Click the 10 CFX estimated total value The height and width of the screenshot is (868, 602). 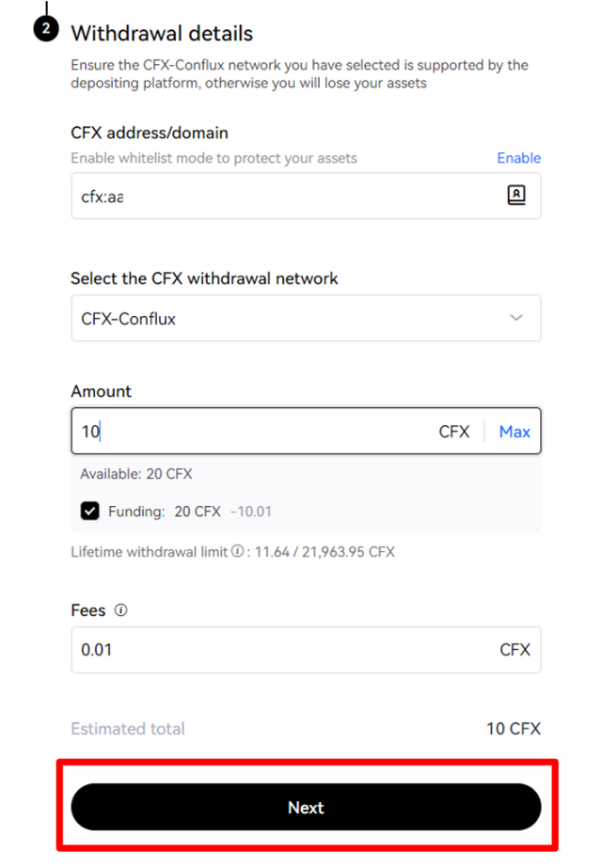(x=514, y=729)
